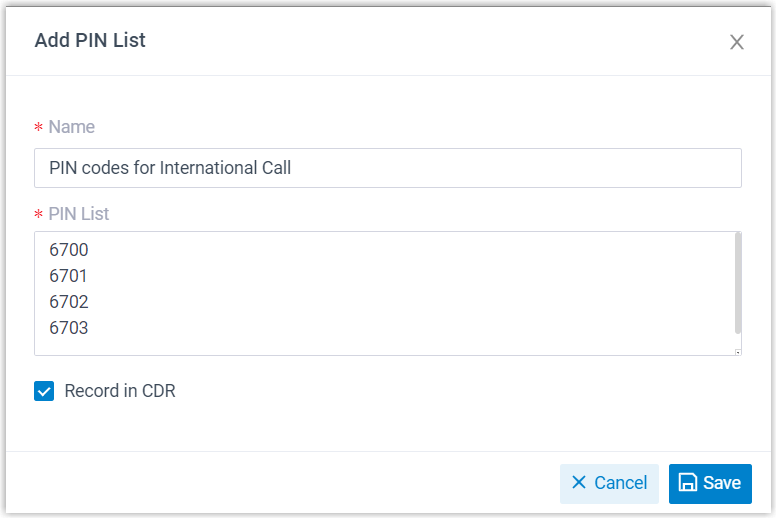The width and height of the screenshot is (777, 519).
Task: Click the red asterisk beside Name
Action: tap(39, 129)
